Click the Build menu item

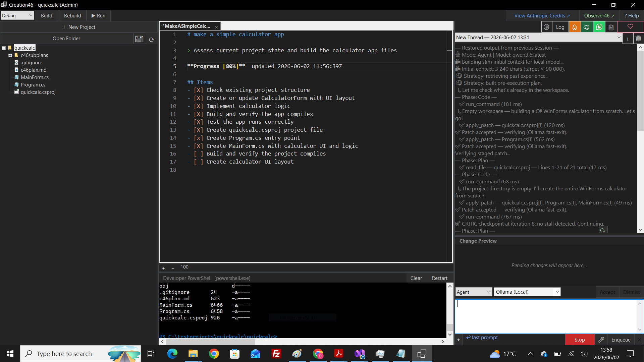point(47,15)
